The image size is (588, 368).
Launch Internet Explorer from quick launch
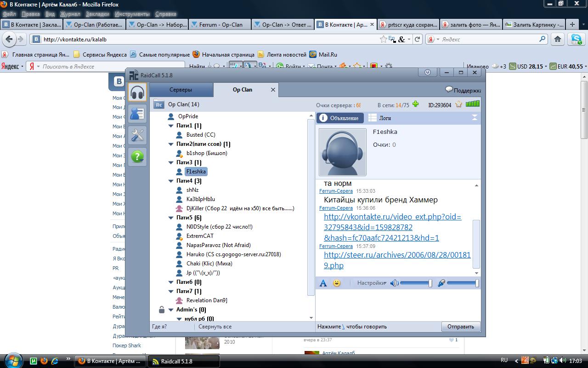pos(55,361)
